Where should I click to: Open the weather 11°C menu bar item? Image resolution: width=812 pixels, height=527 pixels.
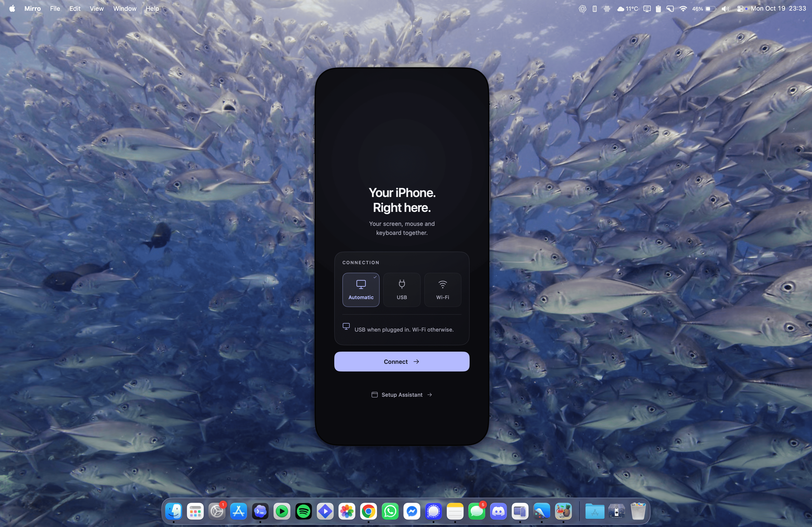click(627, 9)
